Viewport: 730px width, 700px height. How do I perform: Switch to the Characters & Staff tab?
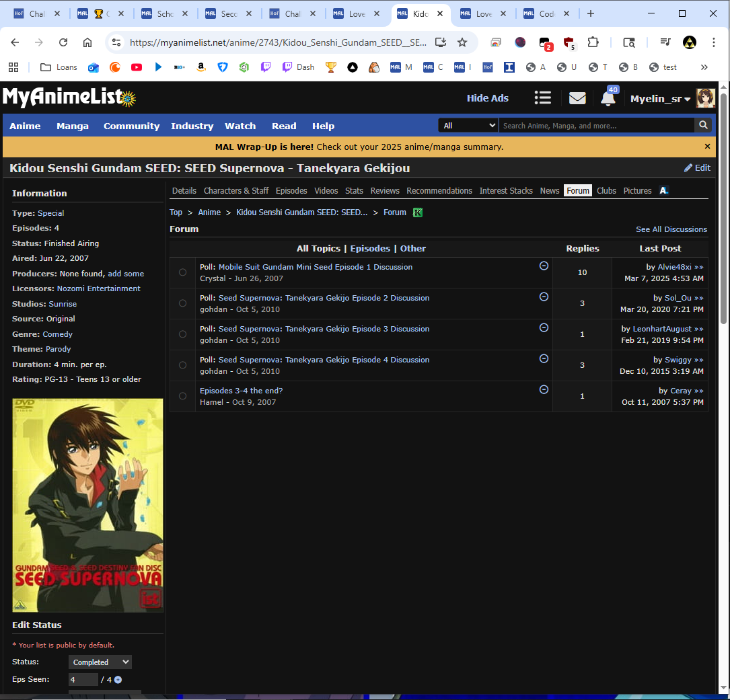pyautogui.click(x=236, y=191)
